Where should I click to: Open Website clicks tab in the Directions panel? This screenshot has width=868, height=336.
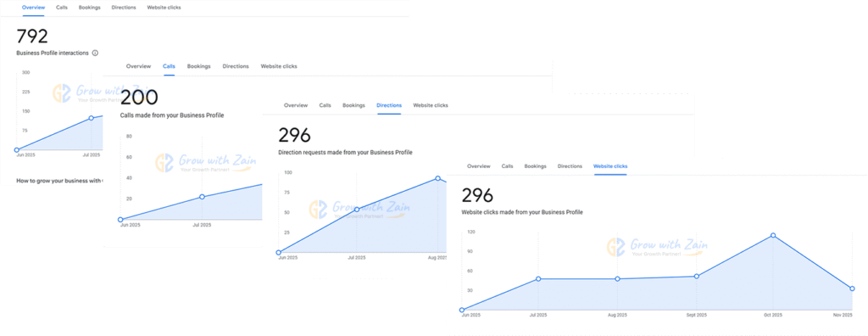(431, 105)
